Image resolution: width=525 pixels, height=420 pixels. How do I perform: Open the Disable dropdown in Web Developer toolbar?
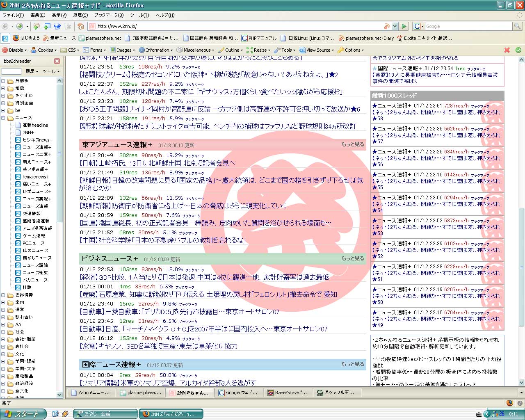tap(14, 50)
